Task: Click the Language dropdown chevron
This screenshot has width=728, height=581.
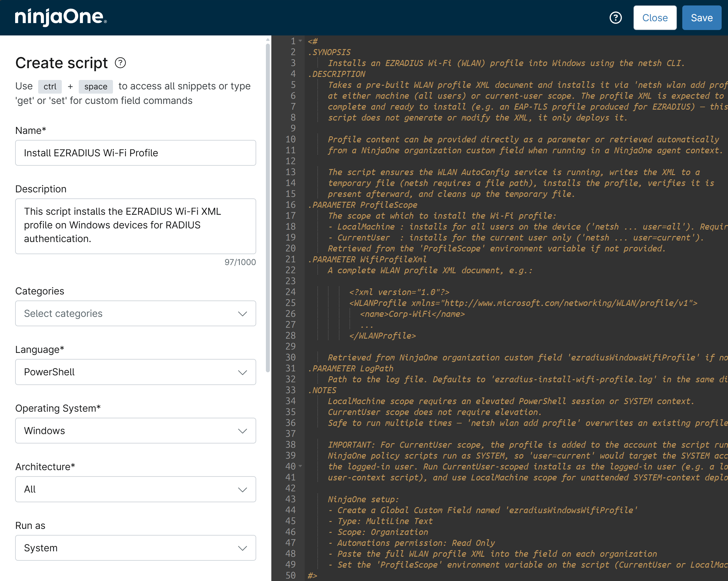Action: click(243, 373)
